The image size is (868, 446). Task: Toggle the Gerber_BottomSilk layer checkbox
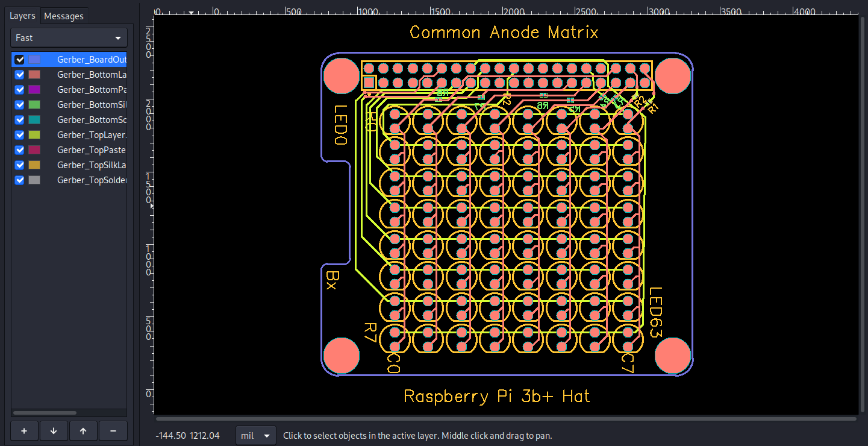19,105
